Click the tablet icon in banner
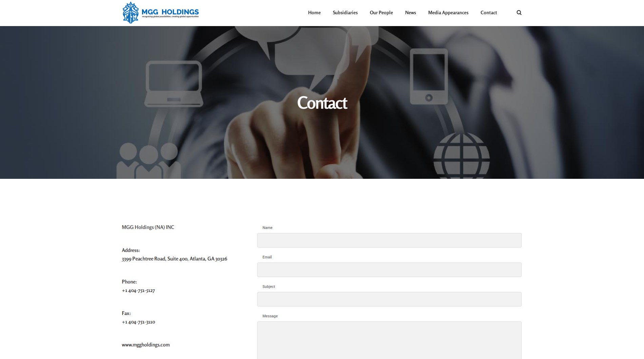The image size is (644, 359). (x=429, y=77)
